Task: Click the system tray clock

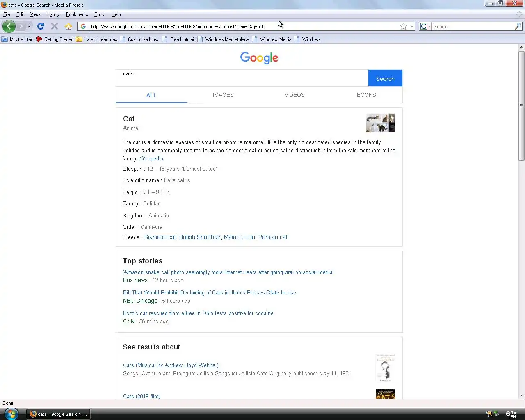Action: [511, 414]
